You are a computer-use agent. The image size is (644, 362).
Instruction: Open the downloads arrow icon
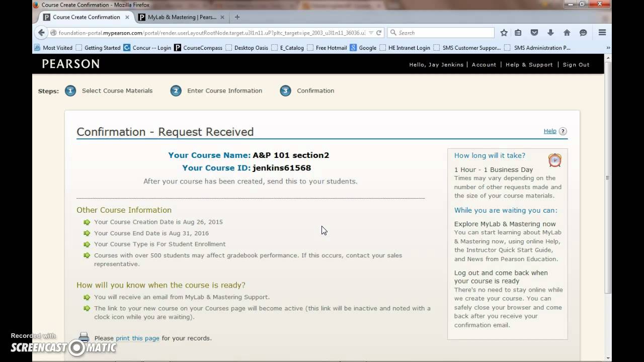coord(550,33)
